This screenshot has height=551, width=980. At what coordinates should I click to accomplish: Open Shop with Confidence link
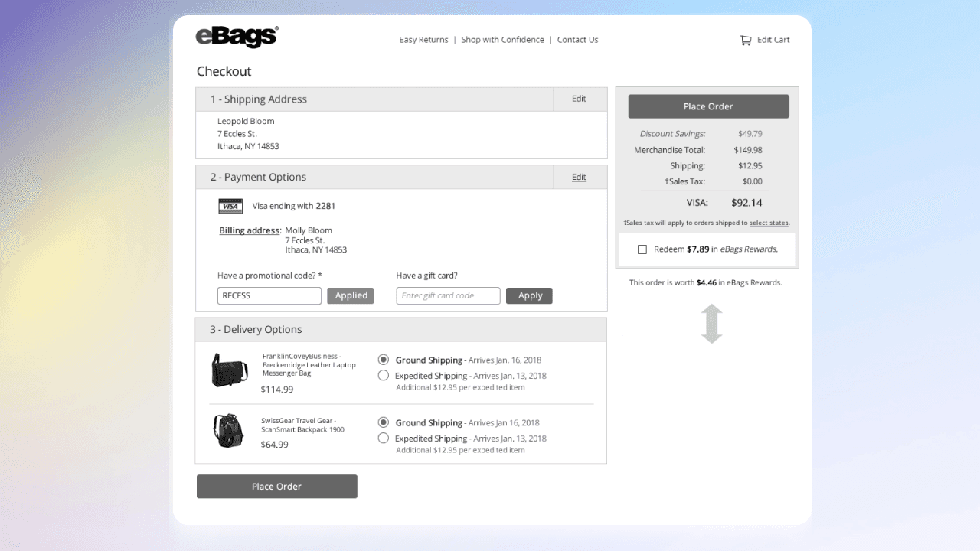(x=502, y=40)
